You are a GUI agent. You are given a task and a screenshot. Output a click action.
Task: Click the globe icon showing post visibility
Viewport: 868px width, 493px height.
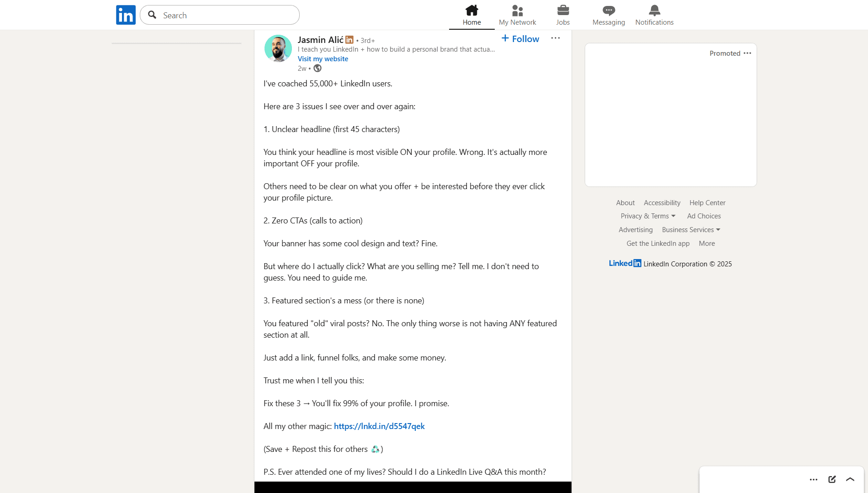[317, 68]
